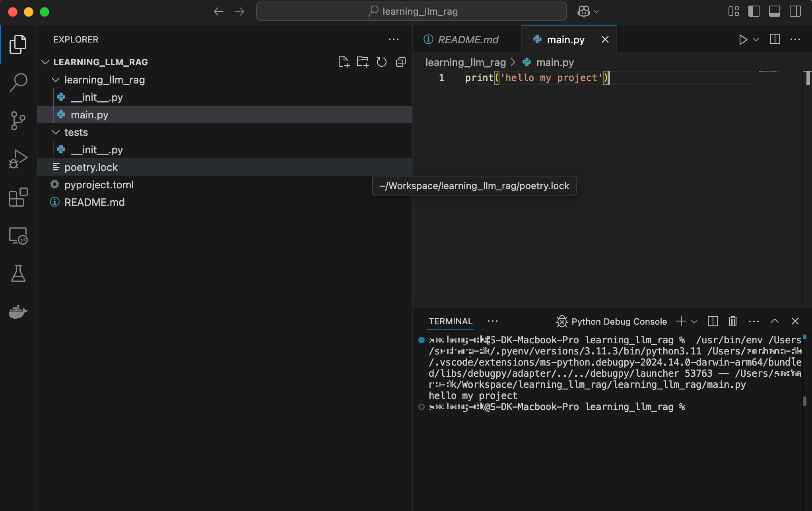
Task: Toggle the bottom panel visibility
Action: pyautogui.click(x=775, y=12)
